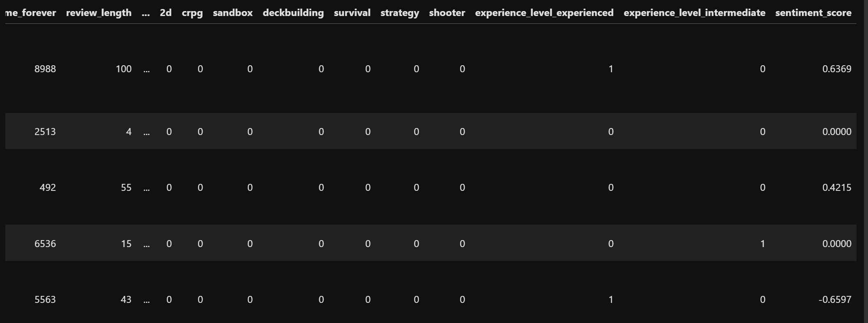
Task: Select the survival column header
Action: [x=352, y=13]
